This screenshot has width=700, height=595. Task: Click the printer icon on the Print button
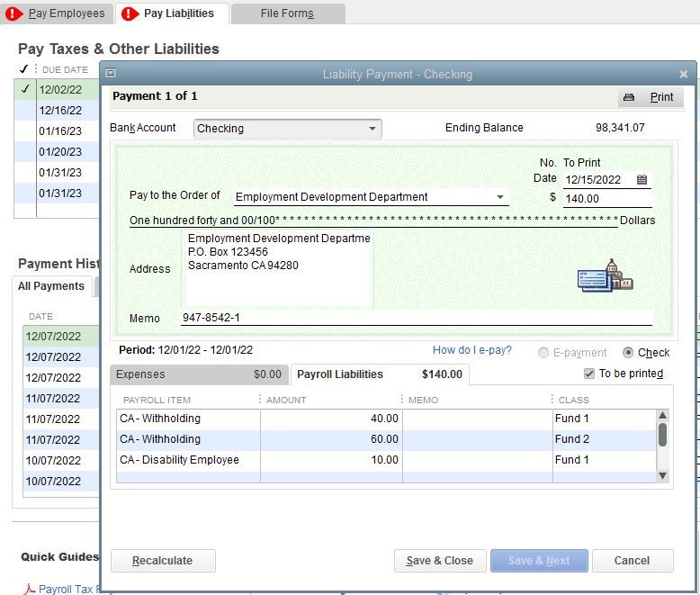629,97
